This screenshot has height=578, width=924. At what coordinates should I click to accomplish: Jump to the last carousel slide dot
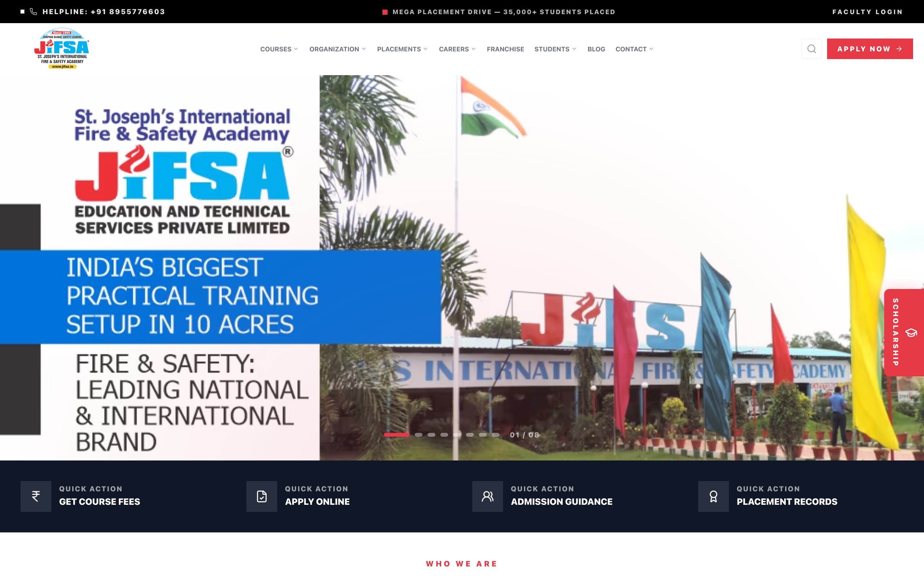pos(496,435)
